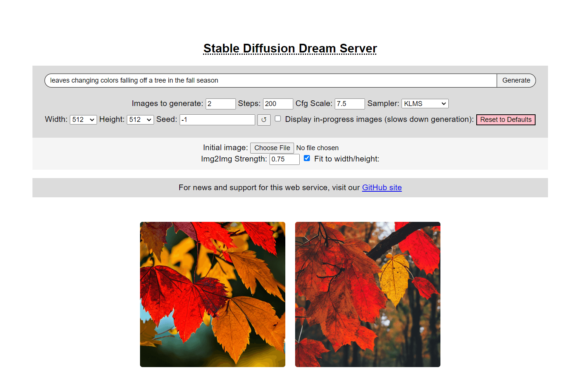Click the Cfg Scale input field

pyautogui.click(x=350, y=104)
